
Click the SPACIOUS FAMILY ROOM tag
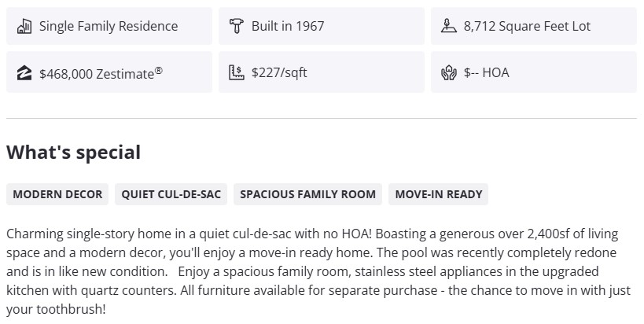pos(307,194)
